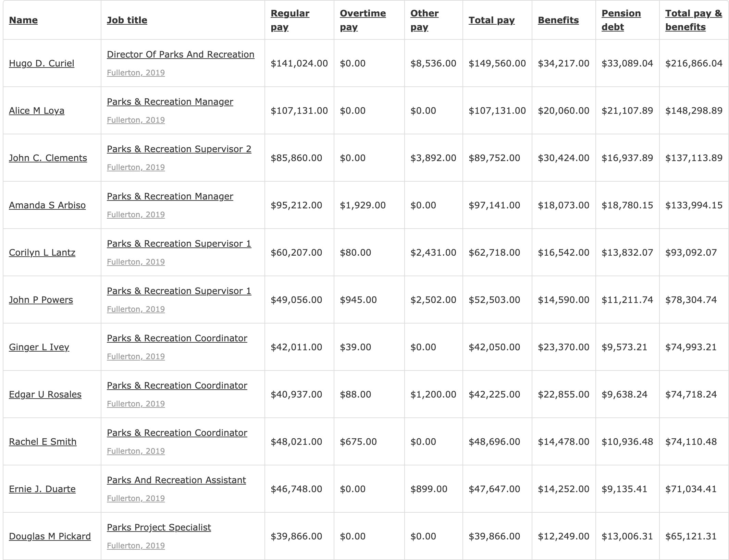Click John P Powers' Supervisor 1 job title
The image size is (729, 560).
point(179,291)
